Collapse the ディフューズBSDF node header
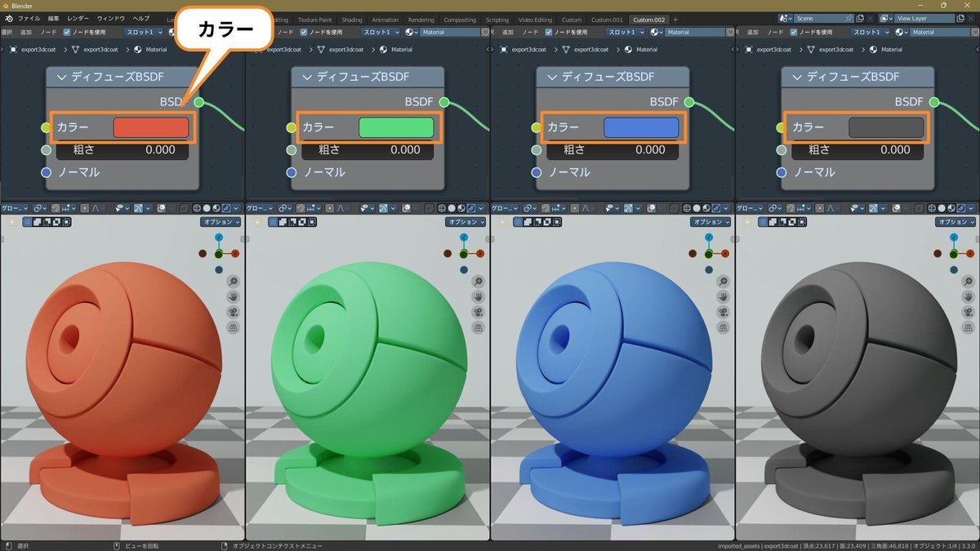Screen dimensions: 980x551 click(64, 76)
